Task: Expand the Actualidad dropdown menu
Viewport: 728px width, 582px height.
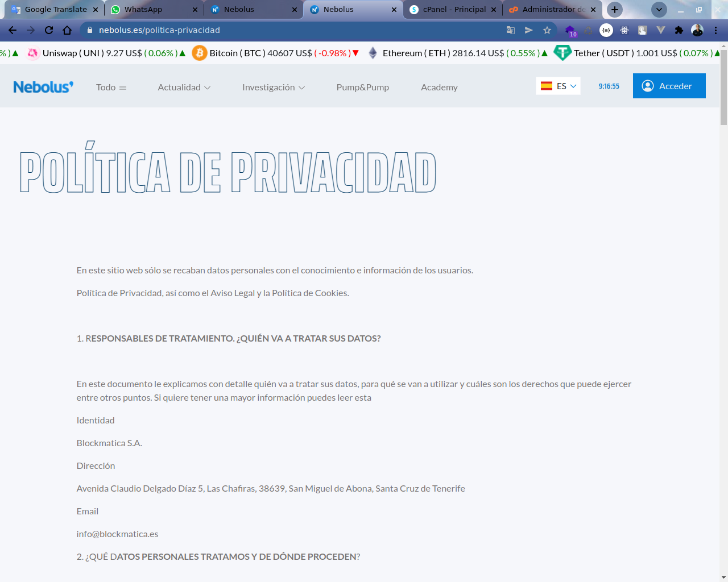Action: coord(184,88)
